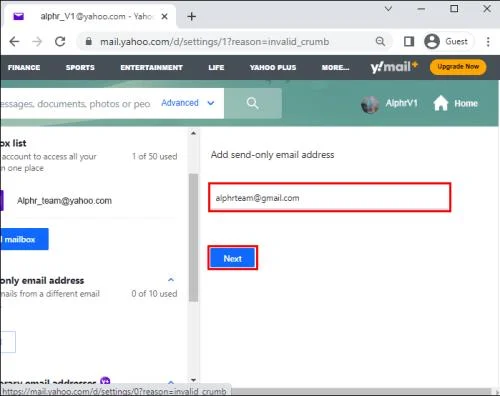
Task: Click the Upgrade Now button
Action: coord(458,67)
